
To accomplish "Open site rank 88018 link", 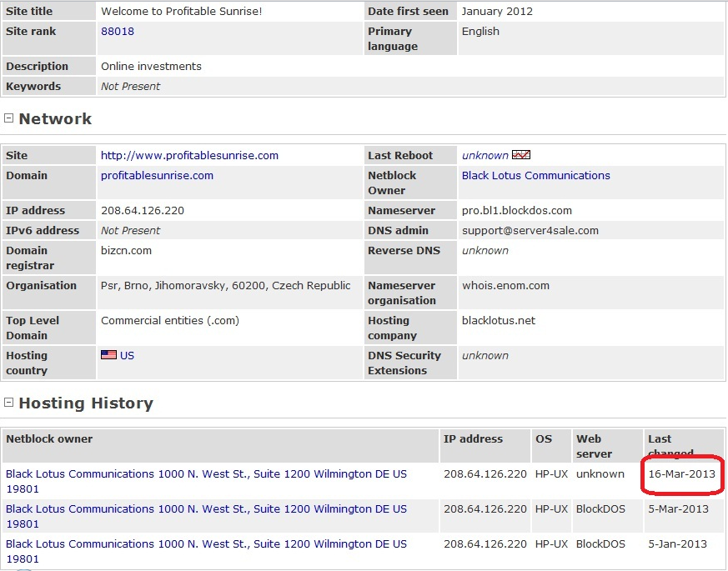I will pyautogui.click(x=118, y=32).
